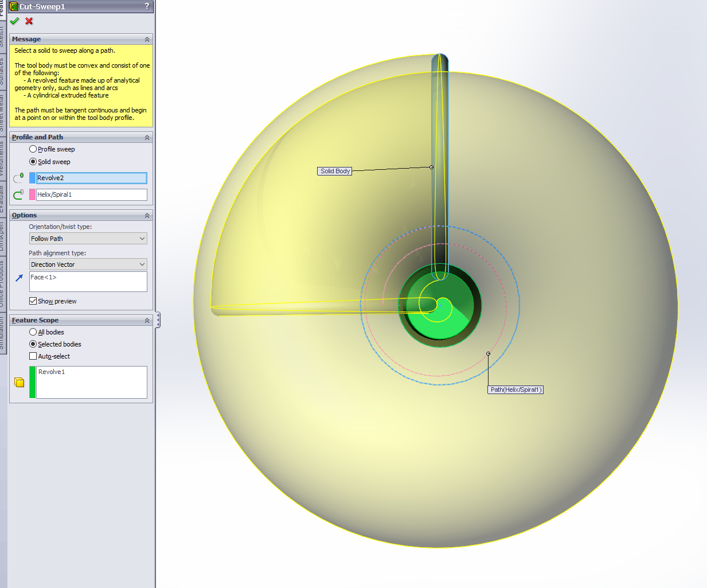The height and width of the screenshot is (588, 707).
Task: Click the yellow solid bodies cube icon
Action: [x=19, y=382]
